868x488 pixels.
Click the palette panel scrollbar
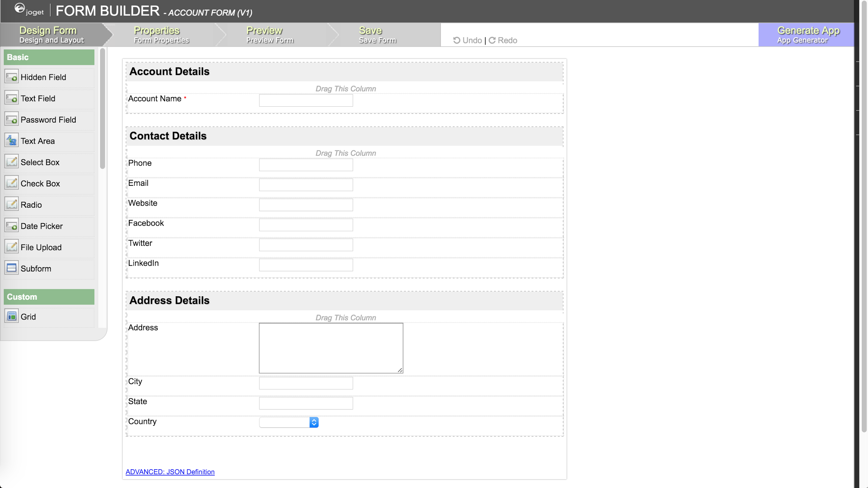pos(102,109)
